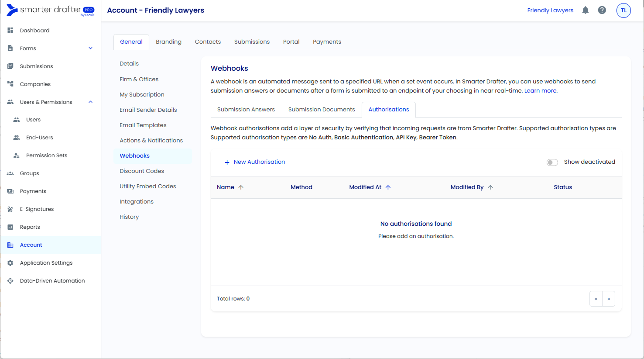Screen dimensions: 644x359
Task: Go to next page of results
Action: coord(609,299)
